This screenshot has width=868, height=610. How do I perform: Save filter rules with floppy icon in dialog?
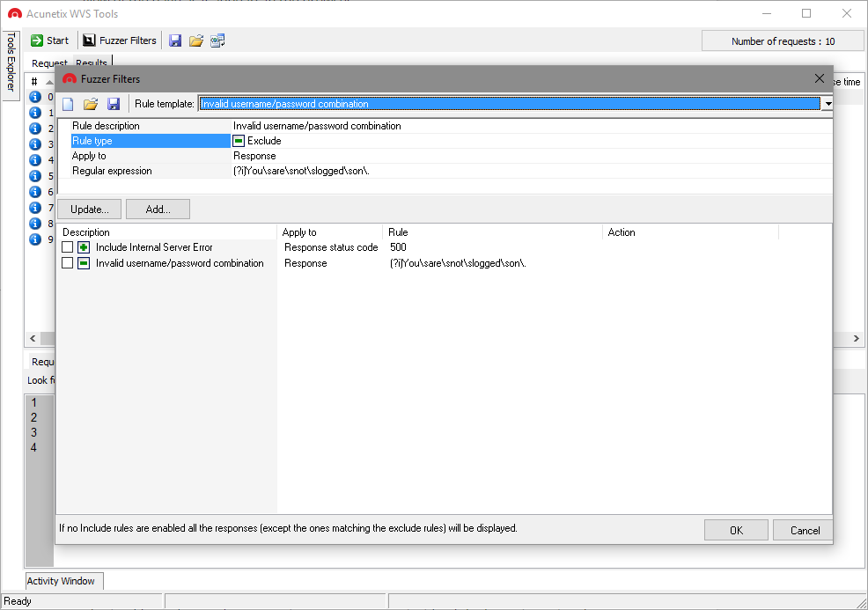(x=114, y=104)
